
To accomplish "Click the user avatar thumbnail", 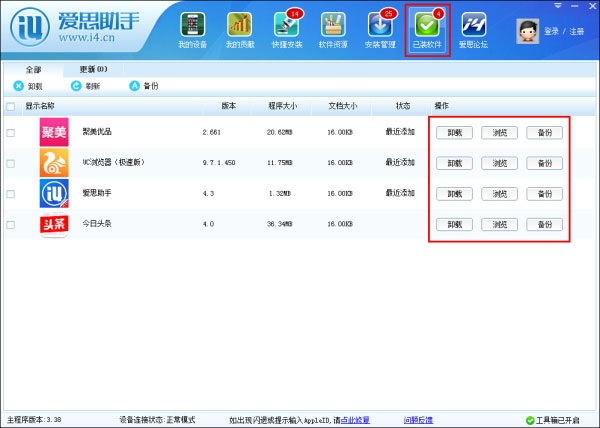I will click(528, 31).
